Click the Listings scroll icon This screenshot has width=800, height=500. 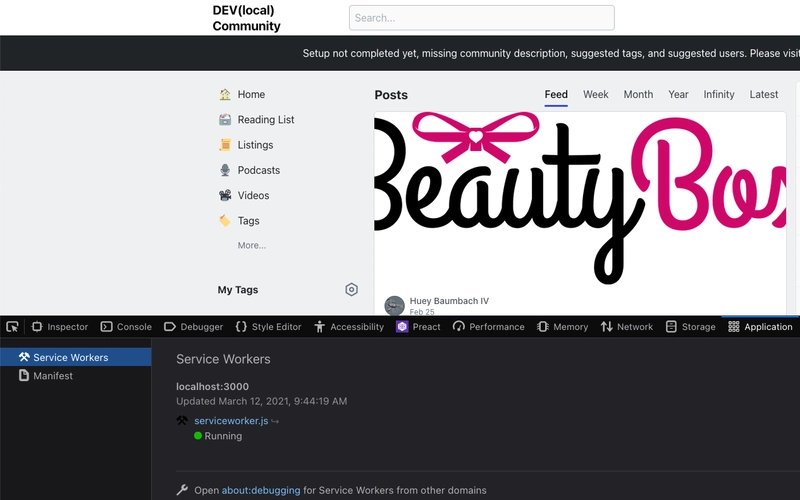point(225,145)
